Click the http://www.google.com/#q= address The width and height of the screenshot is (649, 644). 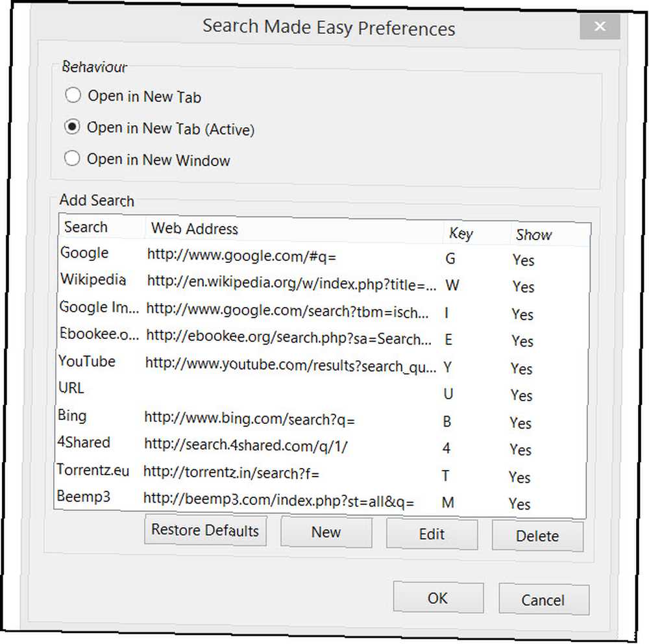(x=241, y=256)
